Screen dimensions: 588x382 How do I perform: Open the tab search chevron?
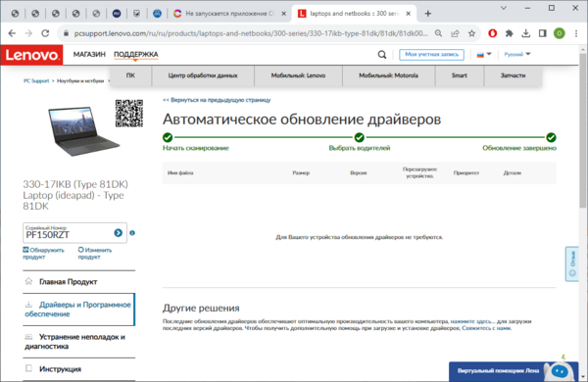[504, 8]
